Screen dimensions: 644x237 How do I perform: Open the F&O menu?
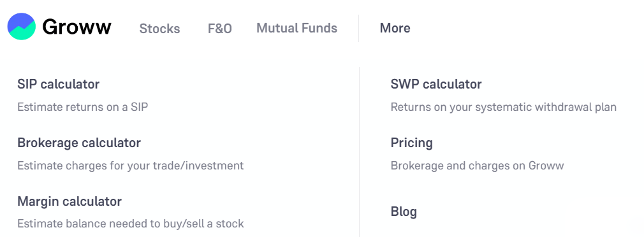[220, 28]
